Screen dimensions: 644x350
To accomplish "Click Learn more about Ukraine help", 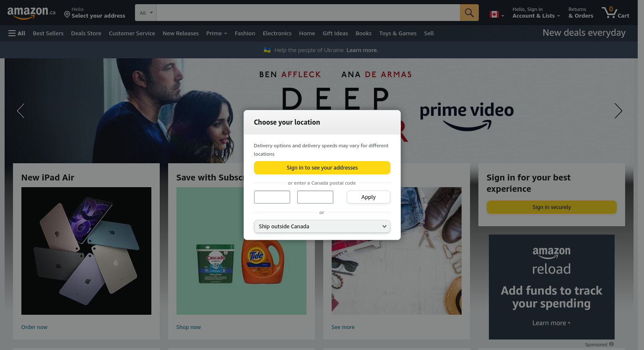I will pyautogui.click(x=362, y=50).
